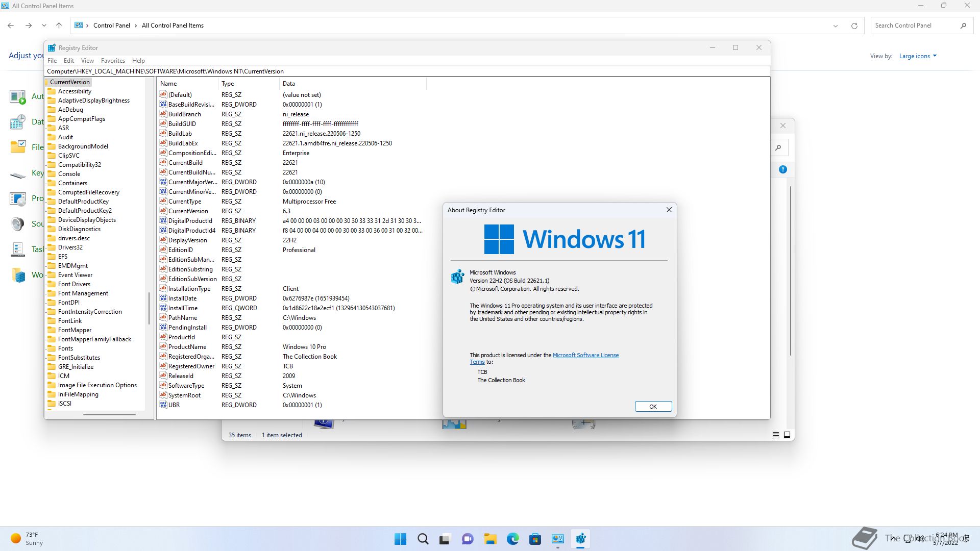Click OK in About Registry Editor

click(x=653, y=407)
